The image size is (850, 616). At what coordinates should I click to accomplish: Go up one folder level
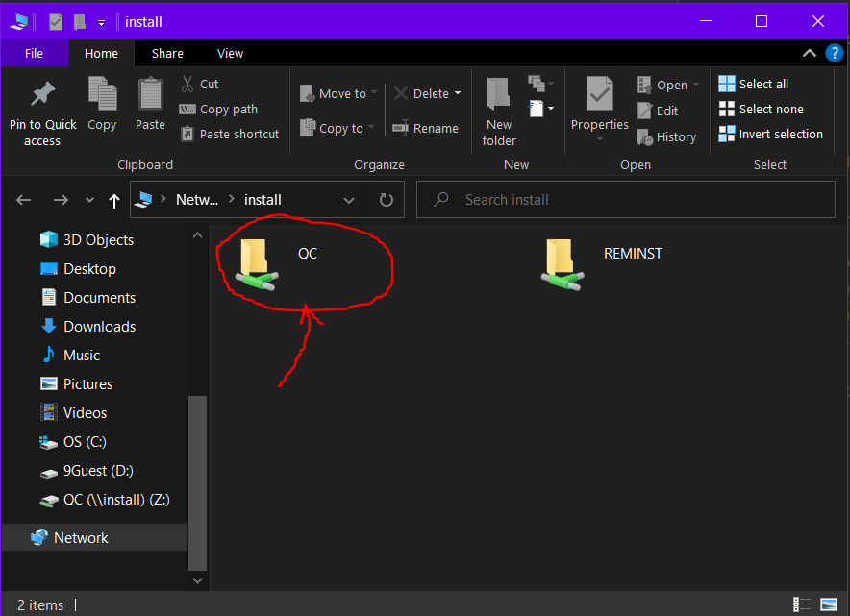click(114, 200)
